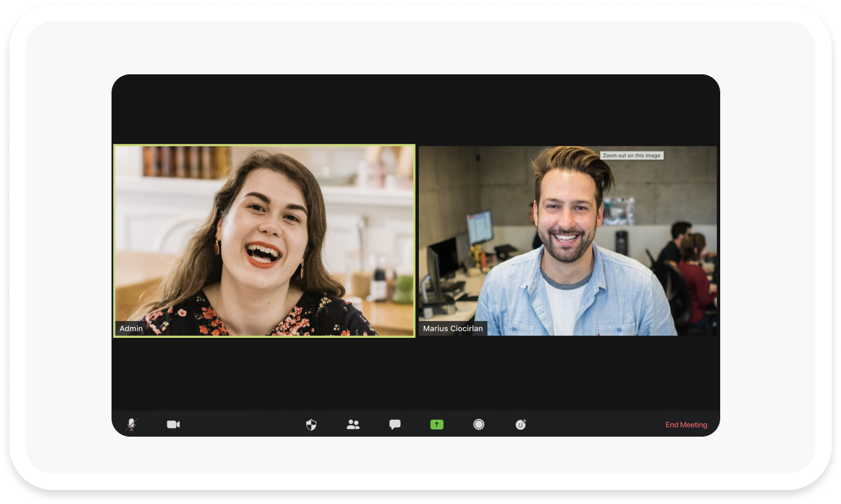Click the 'Zoom out on this image' tooltip

632,156
